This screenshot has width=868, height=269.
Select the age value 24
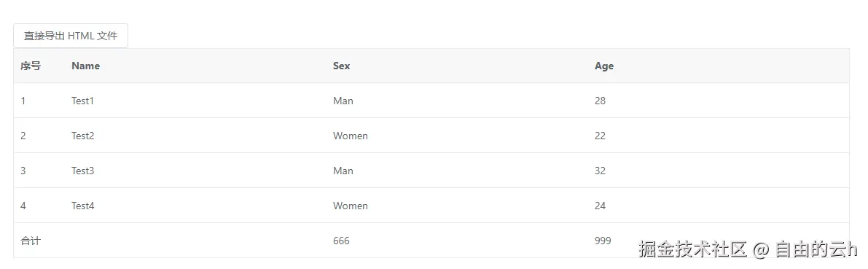coord(600,206)
